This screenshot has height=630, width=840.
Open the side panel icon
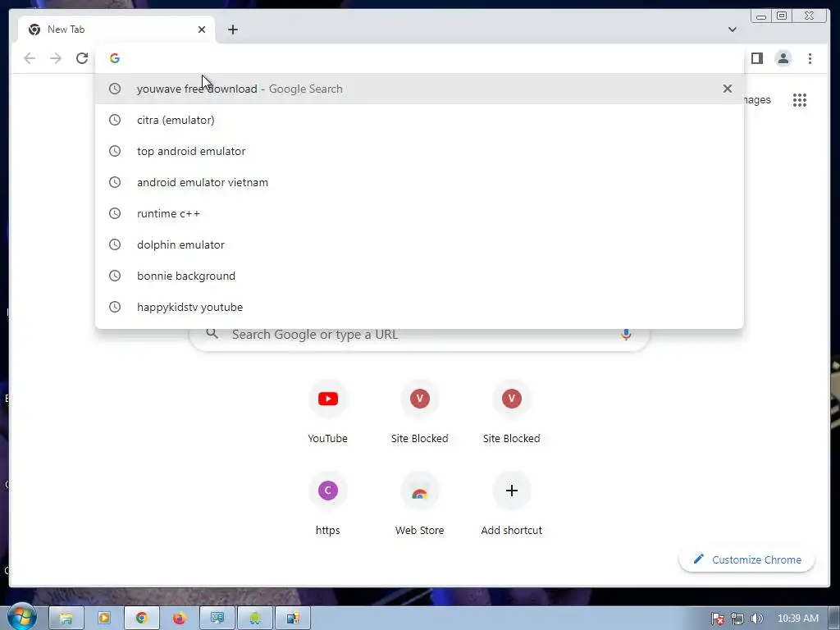(756, 58)
